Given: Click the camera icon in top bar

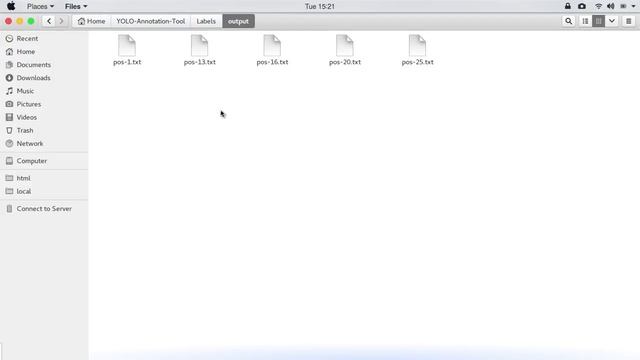Looking at the screenshot, I should tap(582, 6).
